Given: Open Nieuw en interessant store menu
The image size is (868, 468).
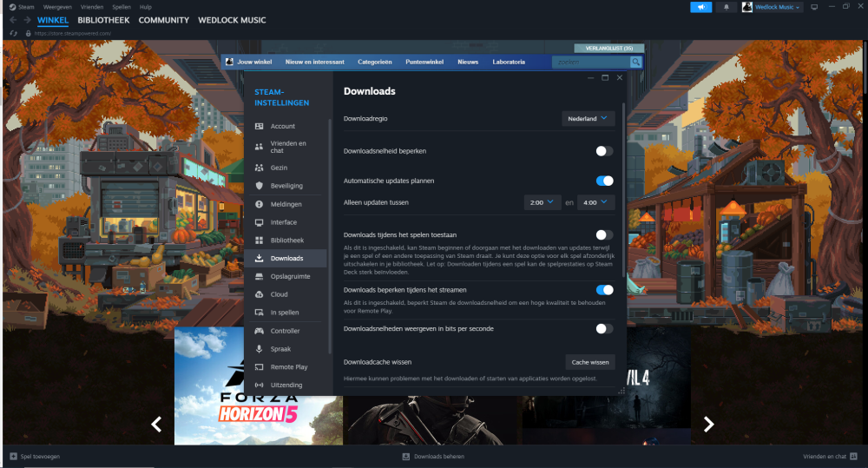Looking at the screenshot, I should (314, 62).
